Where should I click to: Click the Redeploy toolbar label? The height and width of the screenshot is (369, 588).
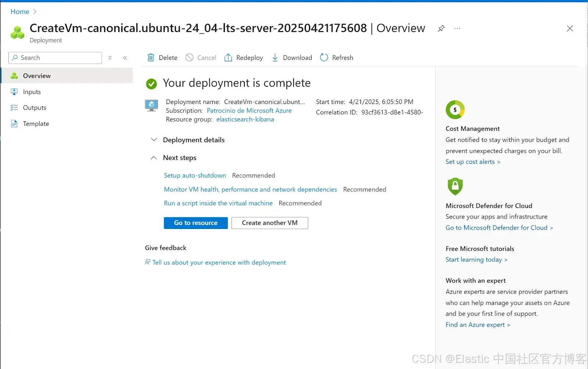250,58
